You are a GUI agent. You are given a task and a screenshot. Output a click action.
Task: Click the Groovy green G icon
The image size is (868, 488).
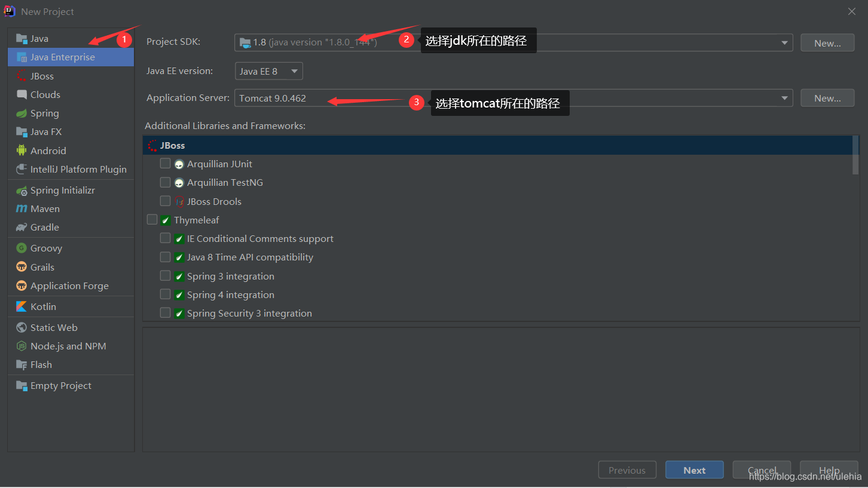coord(22,248)
